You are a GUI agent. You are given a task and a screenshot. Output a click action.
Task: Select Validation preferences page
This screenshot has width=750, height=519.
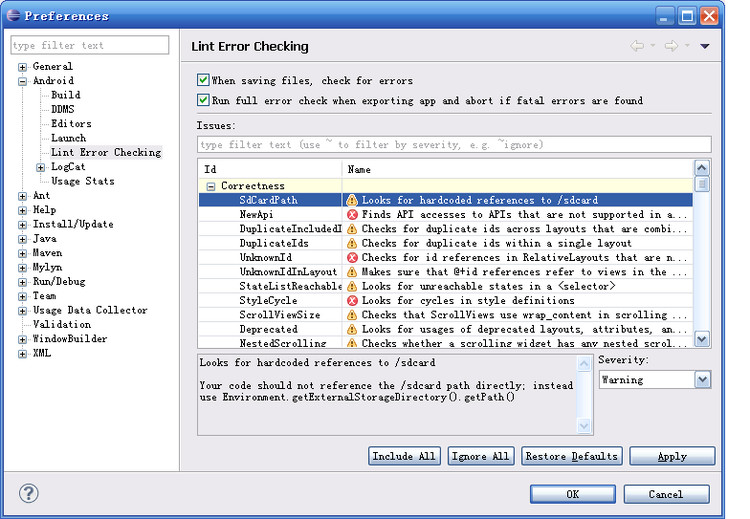click(62, 324)
